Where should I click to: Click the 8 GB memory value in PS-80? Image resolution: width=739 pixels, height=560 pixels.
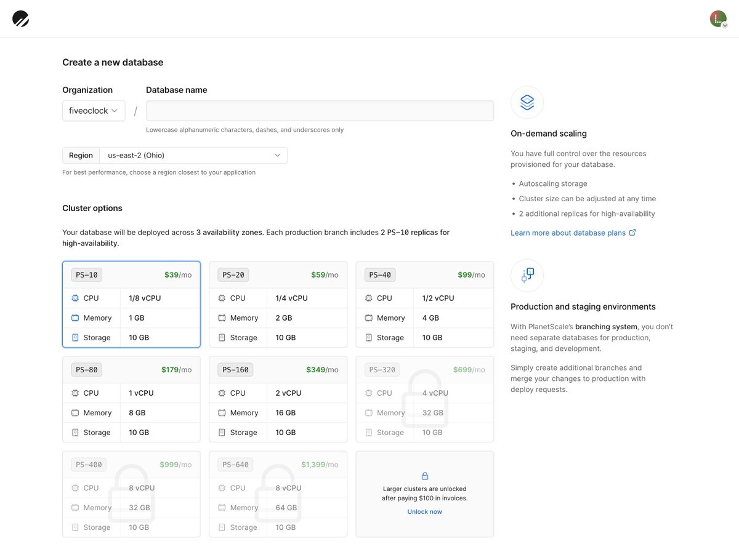tap(137, 412)
